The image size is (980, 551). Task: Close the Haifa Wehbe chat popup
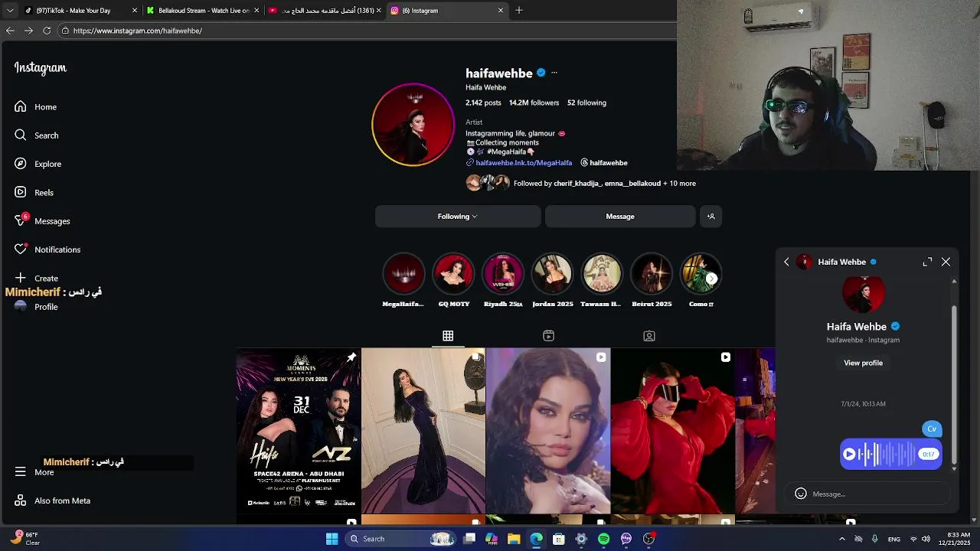click(x=946, y=262)
